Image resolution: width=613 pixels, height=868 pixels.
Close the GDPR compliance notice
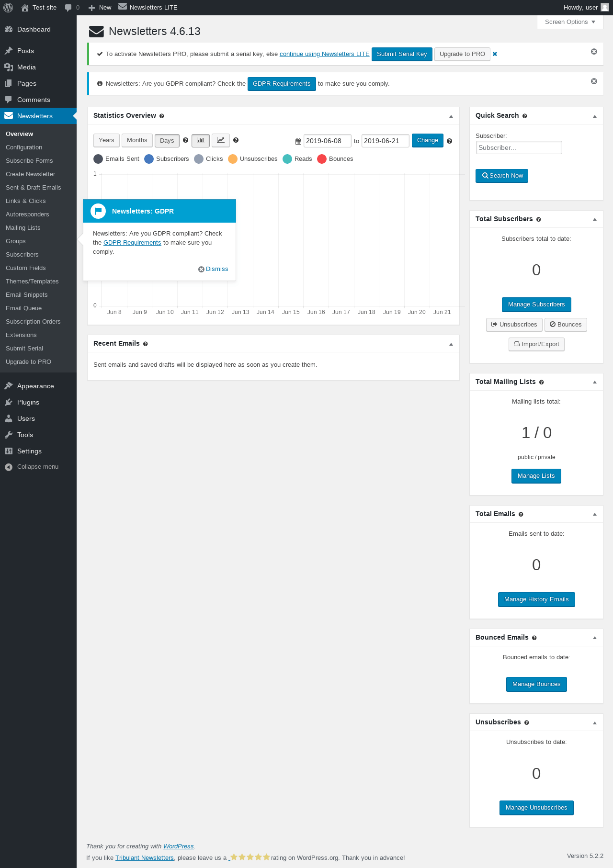[x=594, y=81]
